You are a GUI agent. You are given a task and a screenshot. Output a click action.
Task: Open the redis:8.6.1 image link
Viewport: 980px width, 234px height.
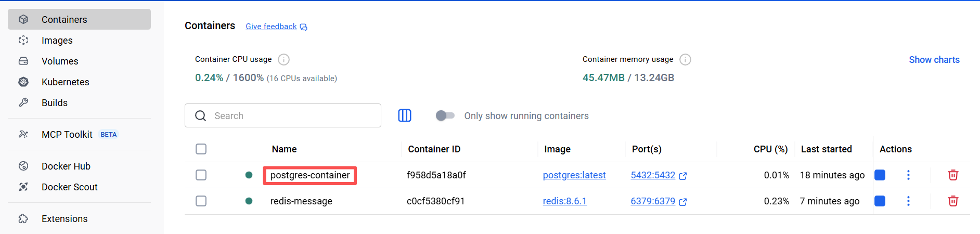pos(565,201)
